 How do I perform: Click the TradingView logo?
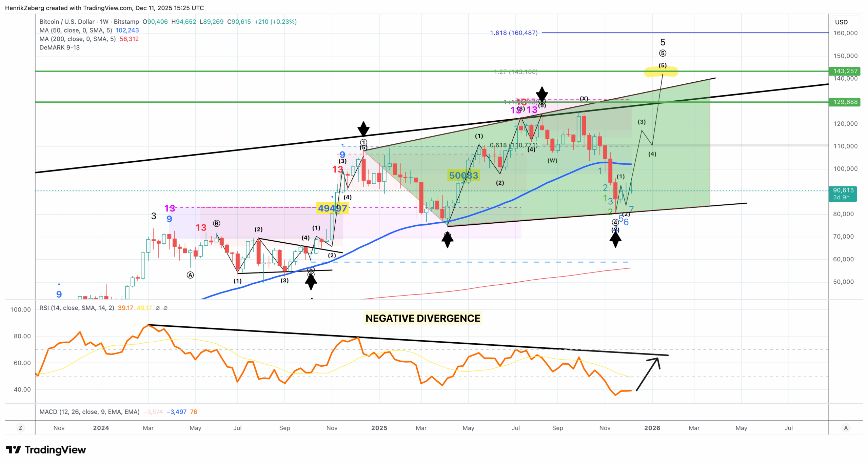(x=46, y=450)
